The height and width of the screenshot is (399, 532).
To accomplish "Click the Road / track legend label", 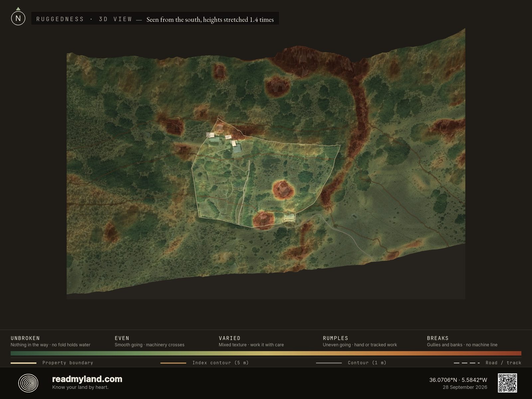I will pyautogui.click(x=503, y=363).
